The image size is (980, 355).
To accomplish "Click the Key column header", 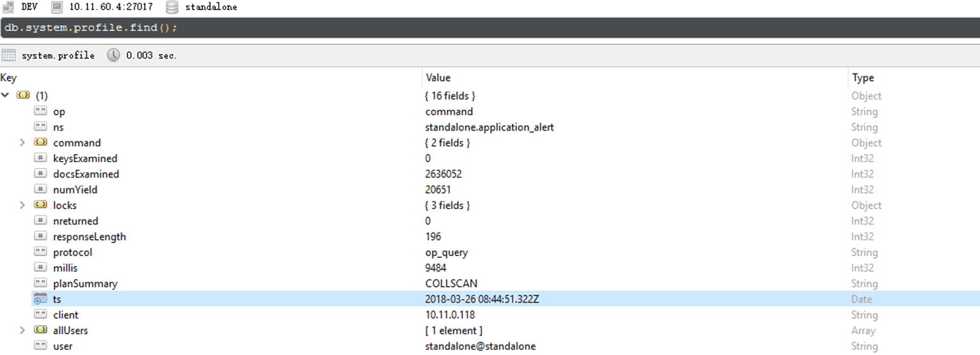I will pos(9,78).
